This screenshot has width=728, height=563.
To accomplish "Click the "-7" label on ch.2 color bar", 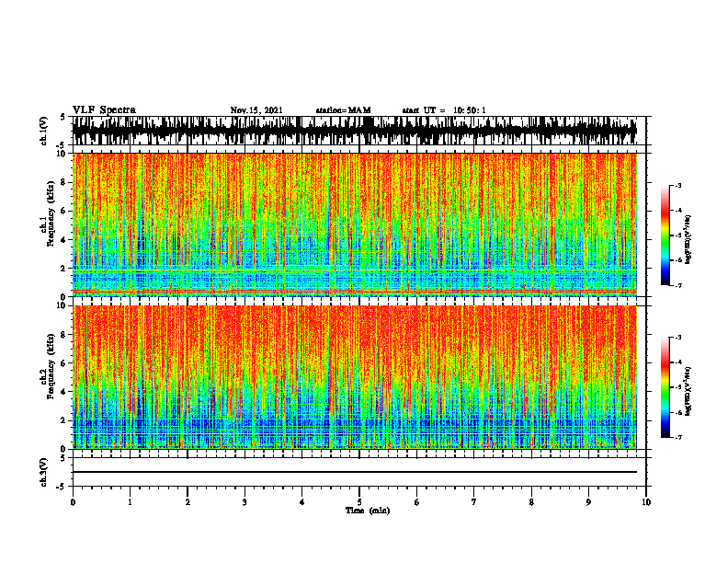I will tap(678, 437).
